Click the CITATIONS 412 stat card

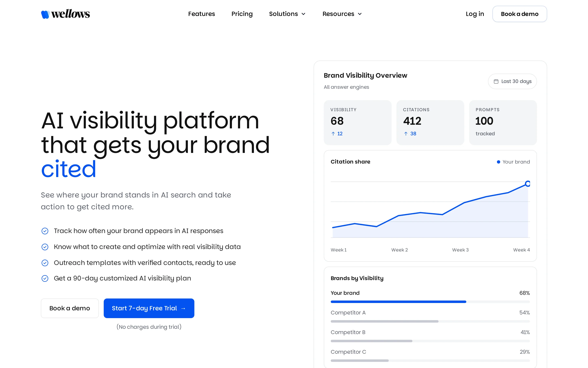430,122
